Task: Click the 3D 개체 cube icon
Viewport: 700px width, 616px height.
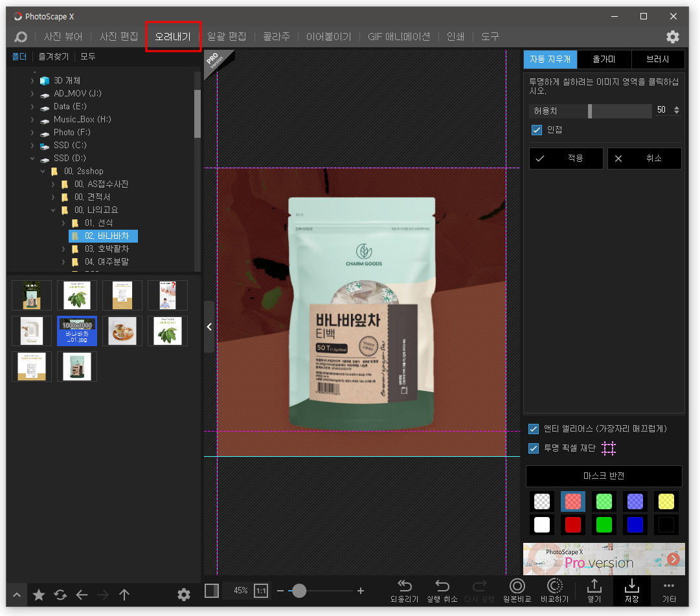Action: 45,81
